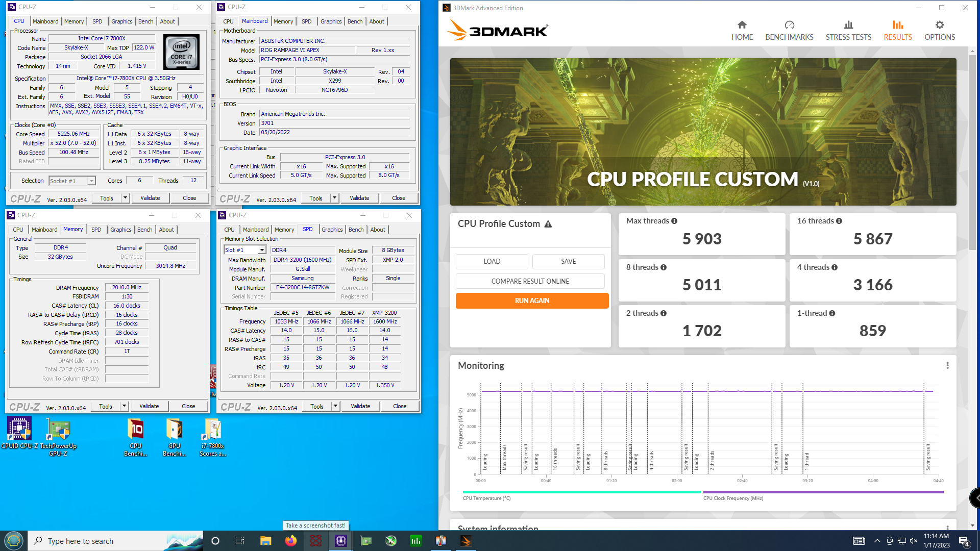Open Task View on the taskbar
This screenshot has width=980, height=551.
pos(240,541)
